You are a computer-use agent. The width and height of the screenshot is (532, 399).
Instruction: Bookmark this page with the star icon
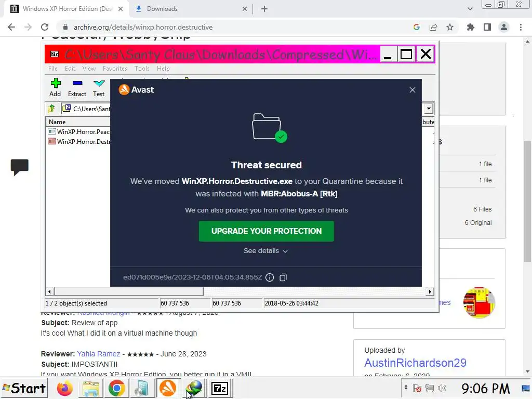click(x=450, y=27)
